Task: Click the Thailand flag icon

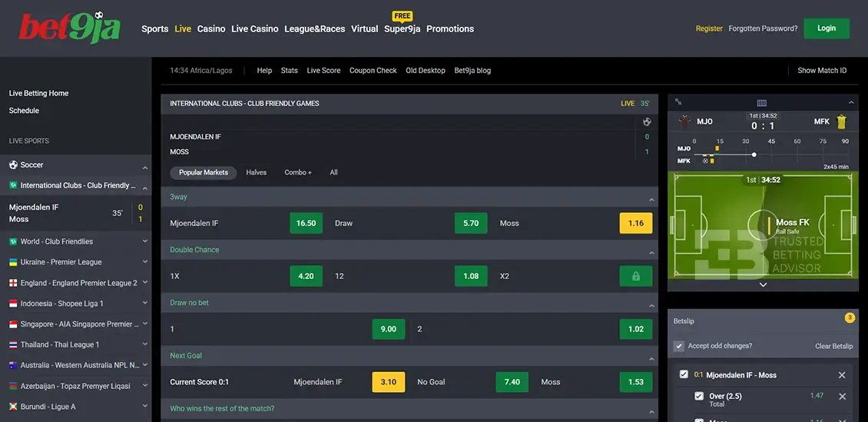Action: (x=13, y=344)
